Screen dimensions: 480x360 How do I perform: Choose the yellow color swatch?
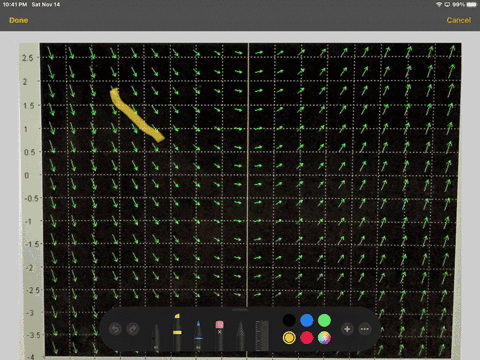(x=289, y=338)
